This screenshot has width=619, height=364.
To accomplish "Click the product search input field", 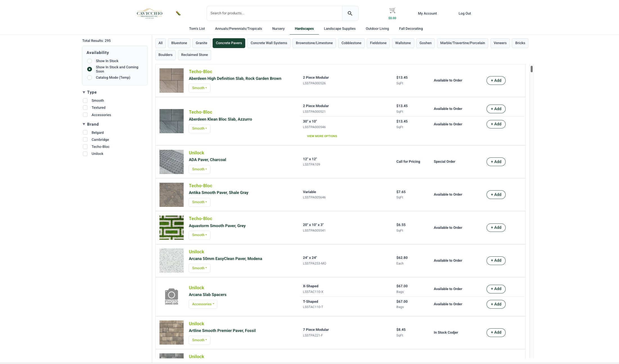I will point(274,13).
